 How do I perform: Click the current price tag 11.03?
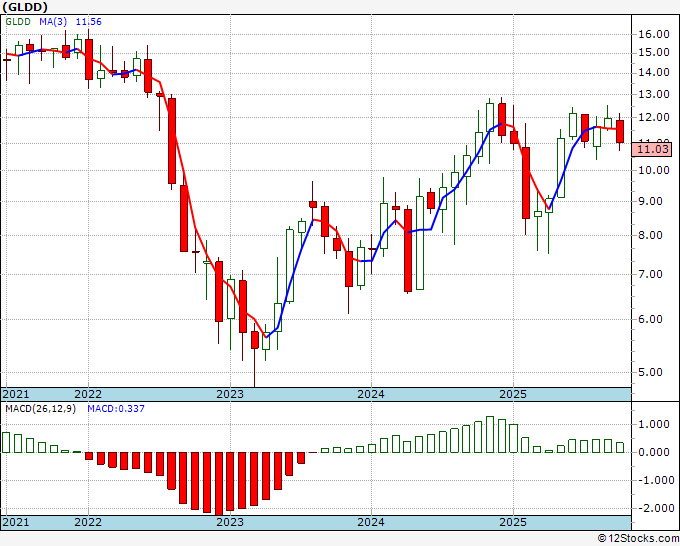click(654, 150)
